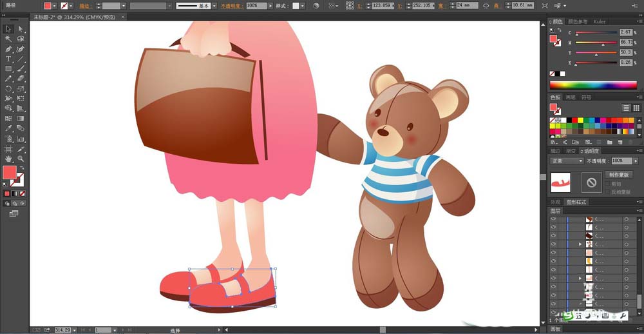
Task: Select the Rotate tool
Action: pyautogui.click(x=8, y=88)
